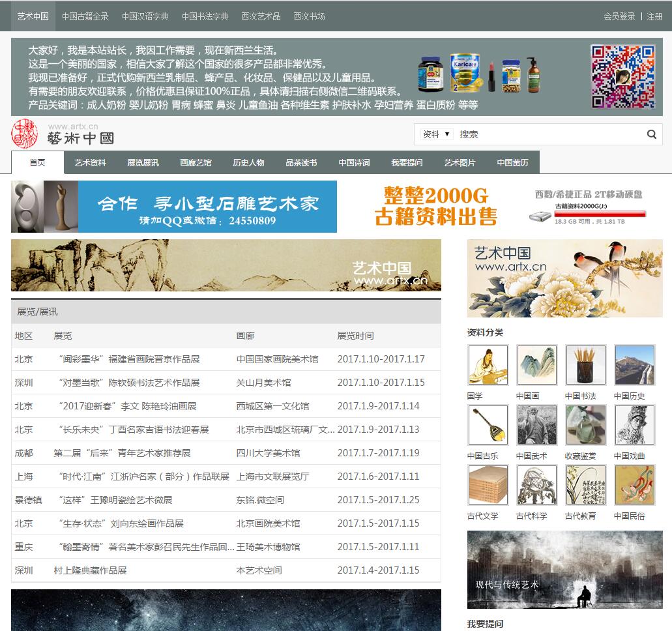Click the magnifier search icon
The width and height of the screenshot is (672, 631).
click(x=651, y=134)
